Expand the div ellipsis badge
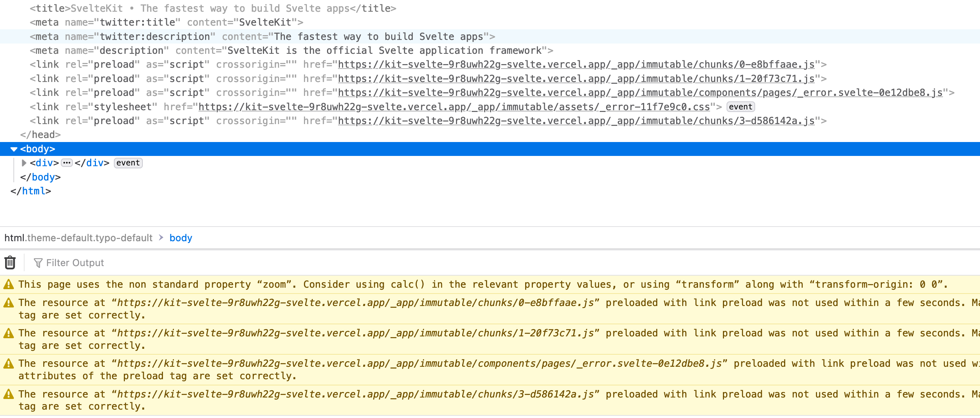Viewport: 980px width, 418px height. (x=67, y=163)
